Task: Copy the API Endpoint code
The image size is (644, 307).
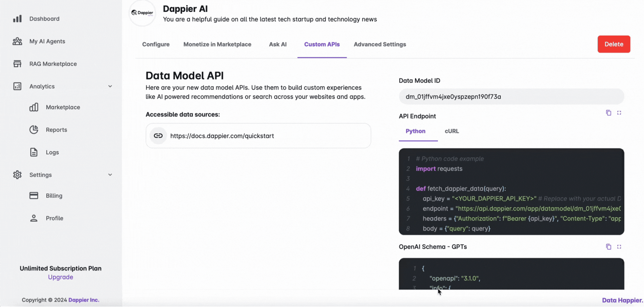Action: point(608,113)
